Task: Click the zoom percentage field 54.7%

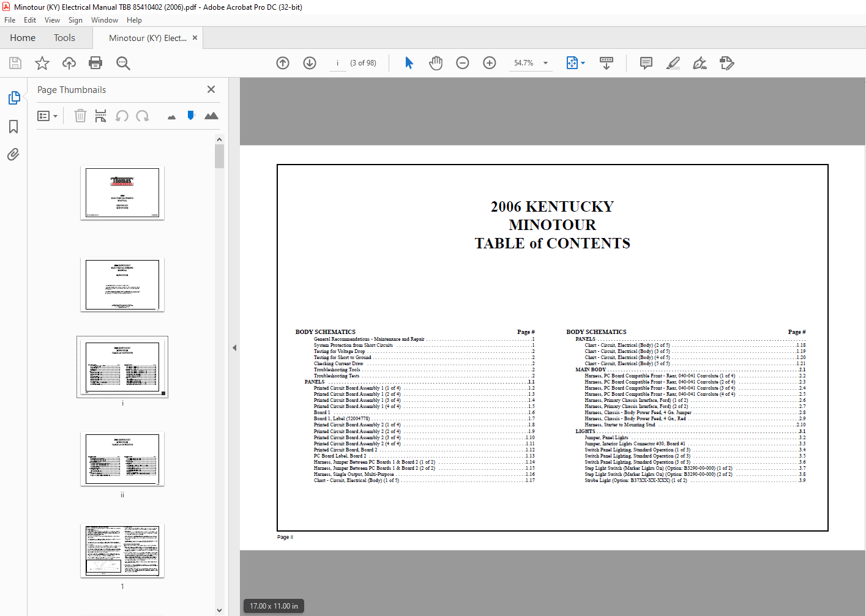Action: pyautogui.click(x=524, y=63)
